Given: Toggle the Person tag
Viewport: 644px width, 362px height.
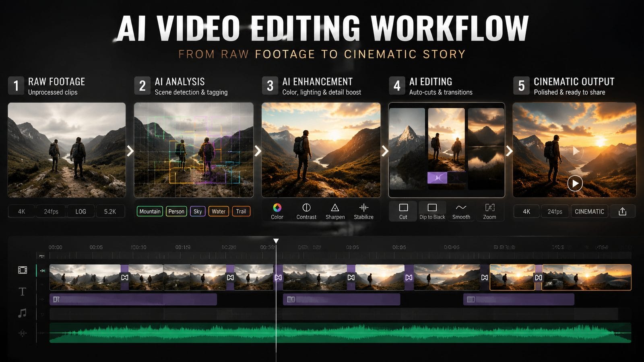Looking at the screenshot, I should [176, 211].
